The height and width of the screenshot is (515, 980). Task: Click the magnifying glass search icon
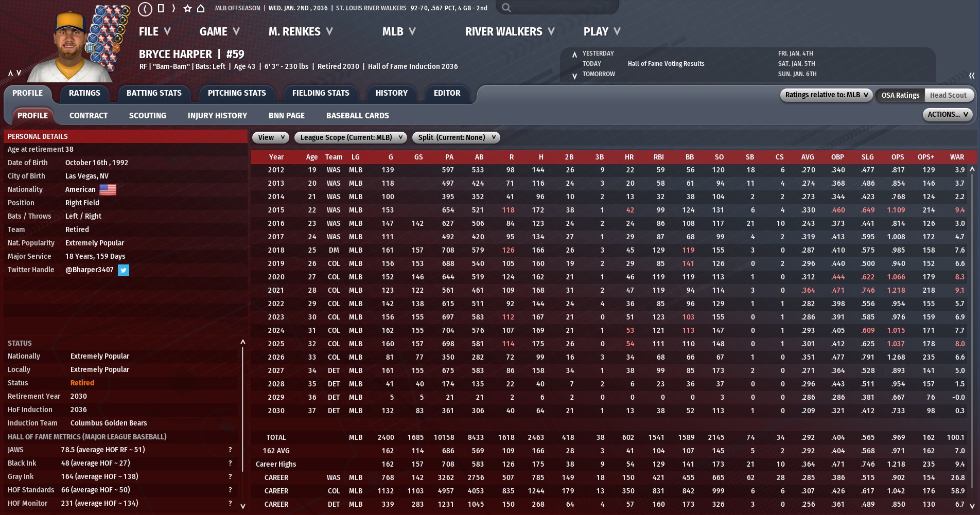506,8
